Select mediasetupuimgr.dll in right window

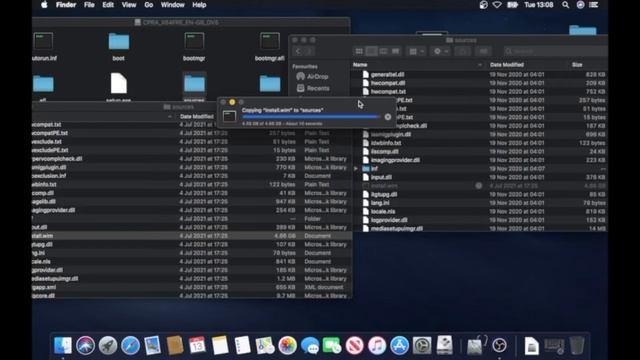(397, 229)
